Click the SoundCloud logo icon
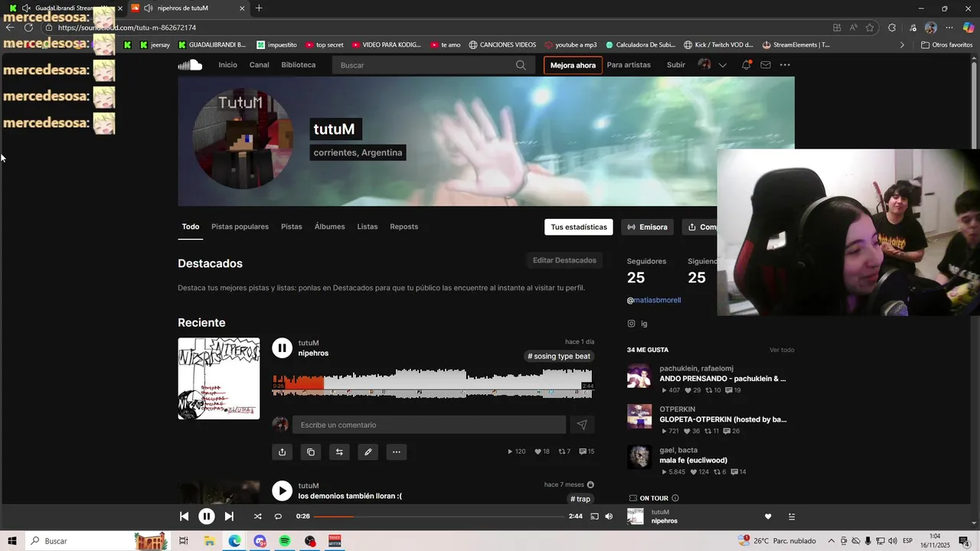 [x=190, y=65]
